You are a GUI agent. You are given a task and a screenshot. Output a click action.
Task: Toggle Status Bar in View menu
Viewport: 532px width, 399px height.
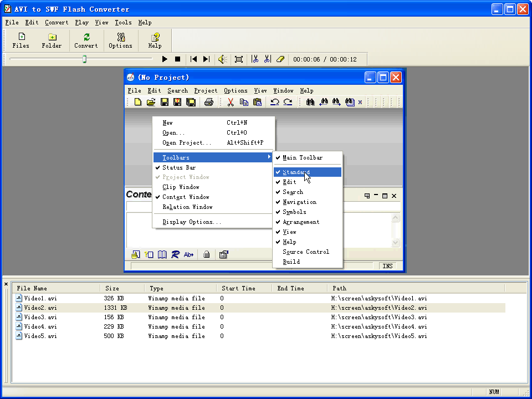point(213,167)
